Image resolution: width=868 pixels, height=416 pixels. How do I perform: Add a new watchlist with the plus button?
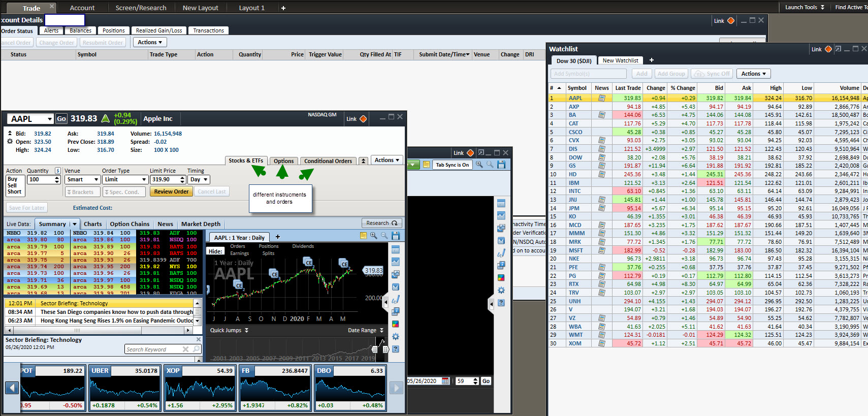pyautogui.click(x=652, y=60)
